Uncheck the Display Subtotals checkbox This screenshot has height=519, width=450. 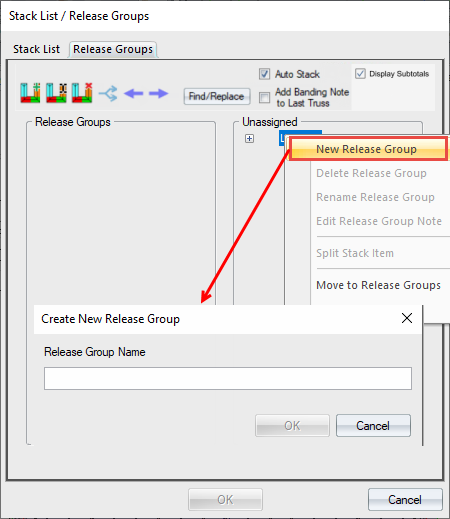tap(360, 74)
